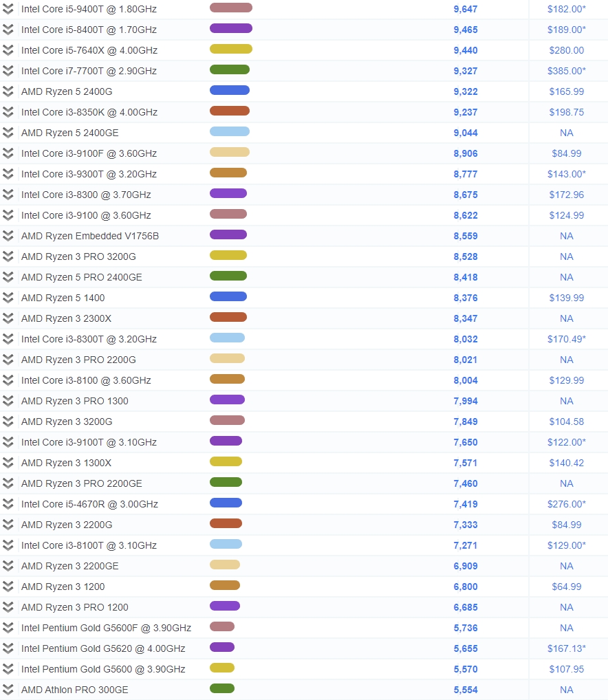This screenshot has height=700, width=608.
Task: Click the $64.99 price link
Action: click(567, 587)
